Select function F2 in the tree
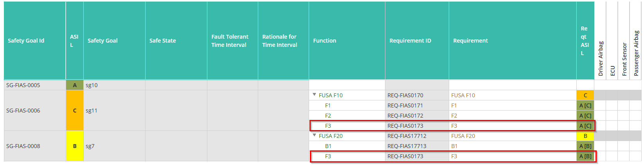644x166 pixels. tap(328, 116)
